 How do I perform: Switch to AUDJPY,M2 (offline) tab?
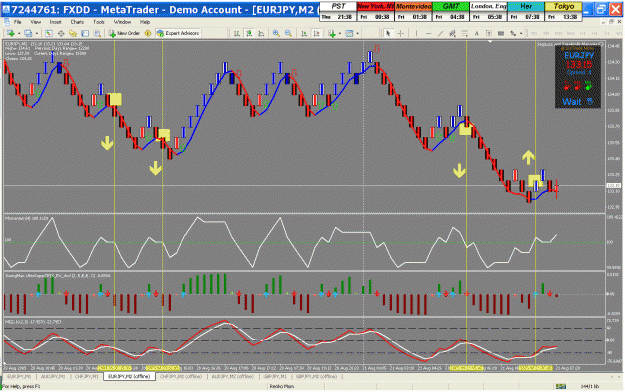pyautogui.click(x=232, y=376)
